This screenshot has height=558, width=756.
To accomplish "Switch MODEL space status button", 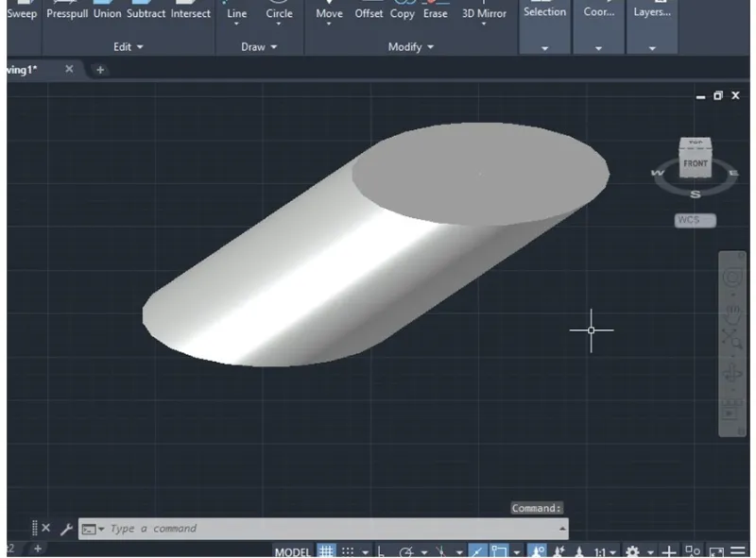I will pyautogui.click(x=293, y=551).
